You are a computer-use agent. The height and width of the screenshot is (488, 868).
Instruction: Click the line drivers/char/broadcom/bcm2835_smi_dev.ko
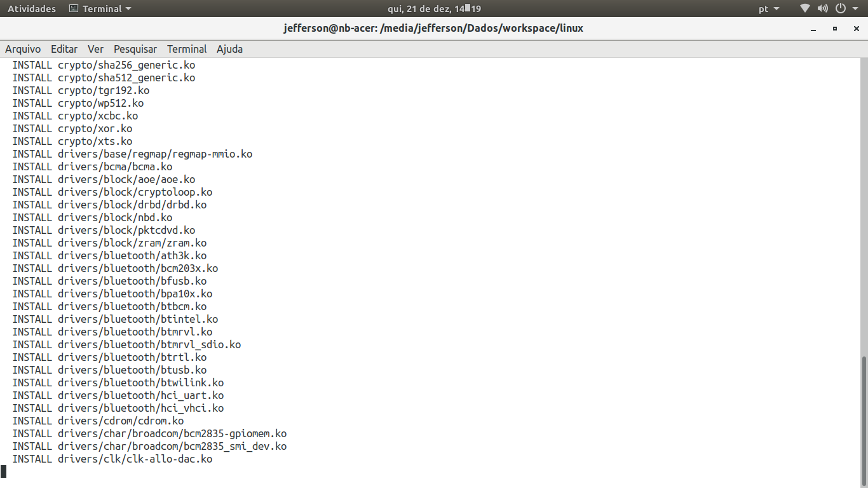point(149,446)
